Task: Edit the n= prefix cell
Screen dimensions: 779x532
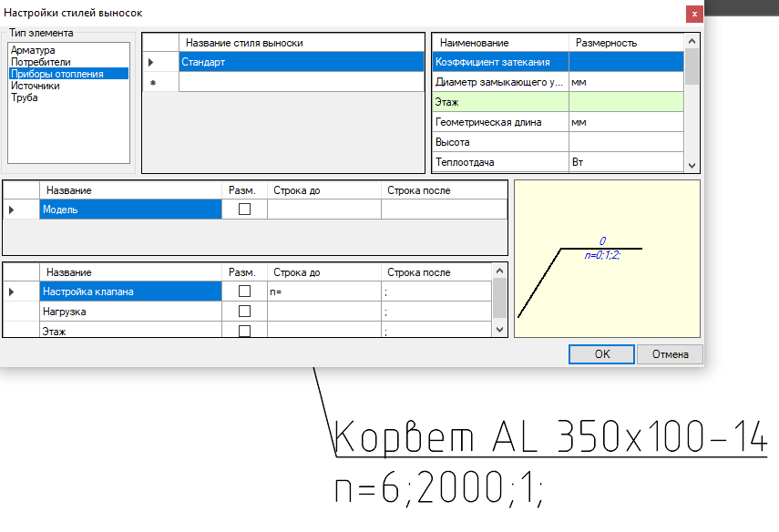Action: coord(324,292)
